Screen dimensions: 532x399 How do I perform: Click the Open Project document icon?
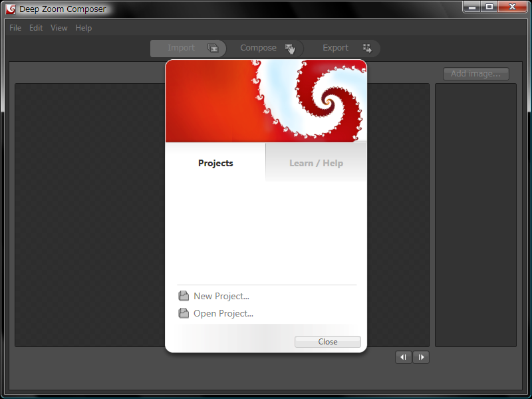pos(184,313)
